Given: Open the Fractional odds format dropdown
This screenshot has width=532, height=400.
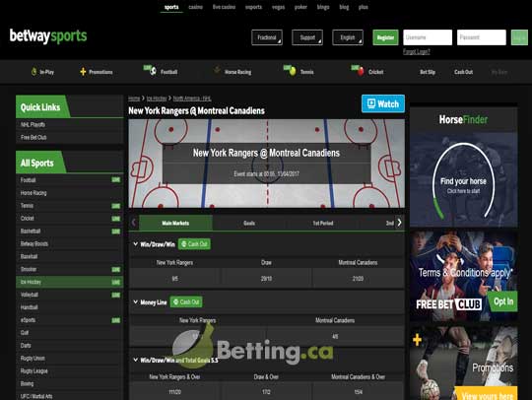Looking at the screenshot, I should pos(267,37).
